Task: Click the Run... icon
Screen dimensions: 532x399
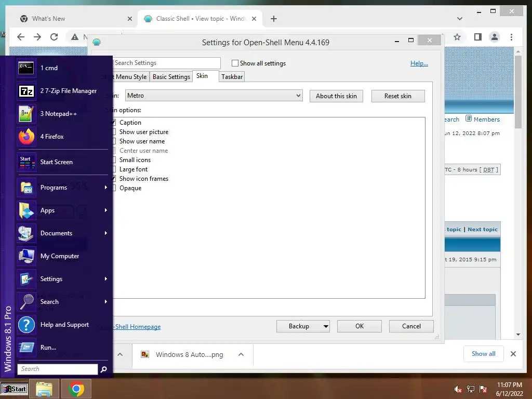Action: pyautogui.click(x=26, y=348)
